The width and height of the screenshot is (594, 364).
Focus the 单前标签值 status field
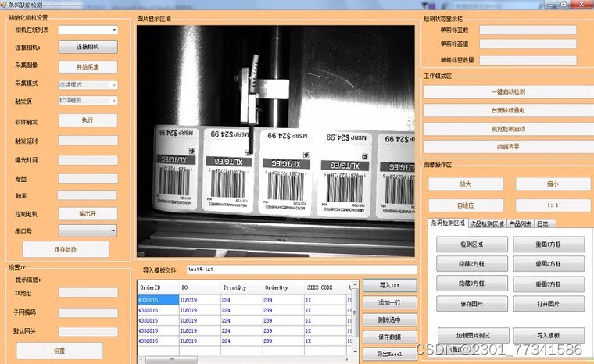point(528,44)
